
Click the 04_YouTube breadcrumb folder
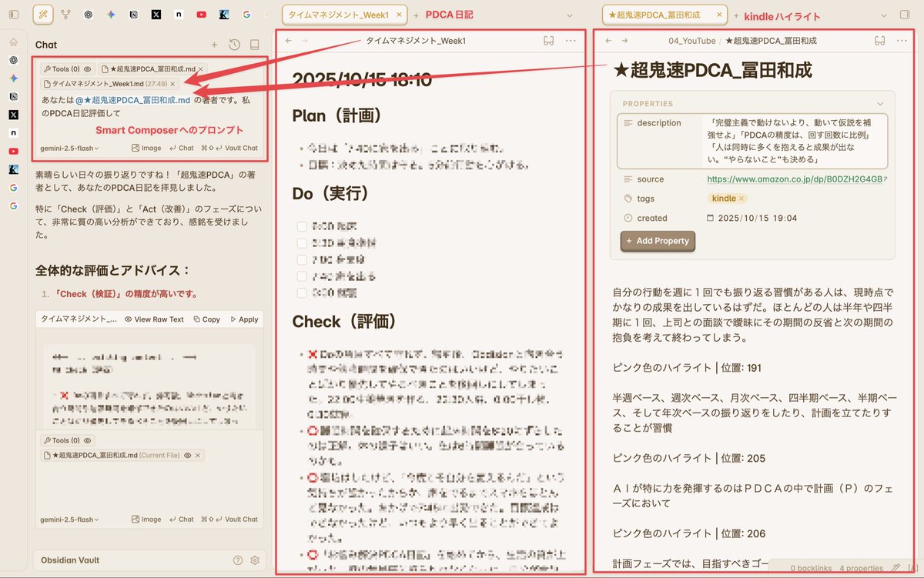tap(692, 41)
